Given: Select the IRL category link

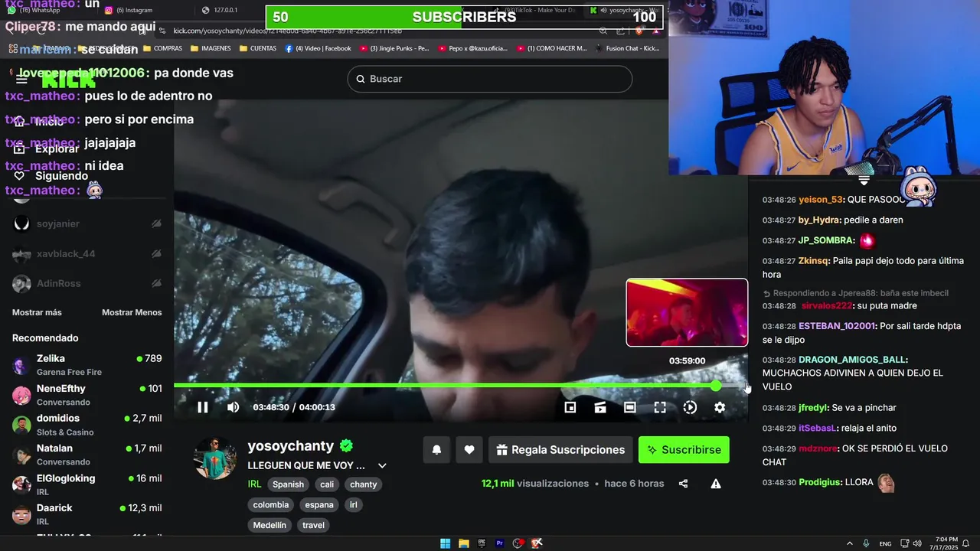Looking at the screenshot, I should 254,484.
